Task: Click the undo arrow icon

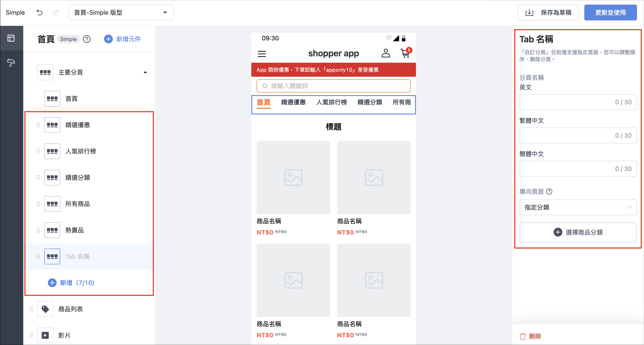Action: [40, 12]
